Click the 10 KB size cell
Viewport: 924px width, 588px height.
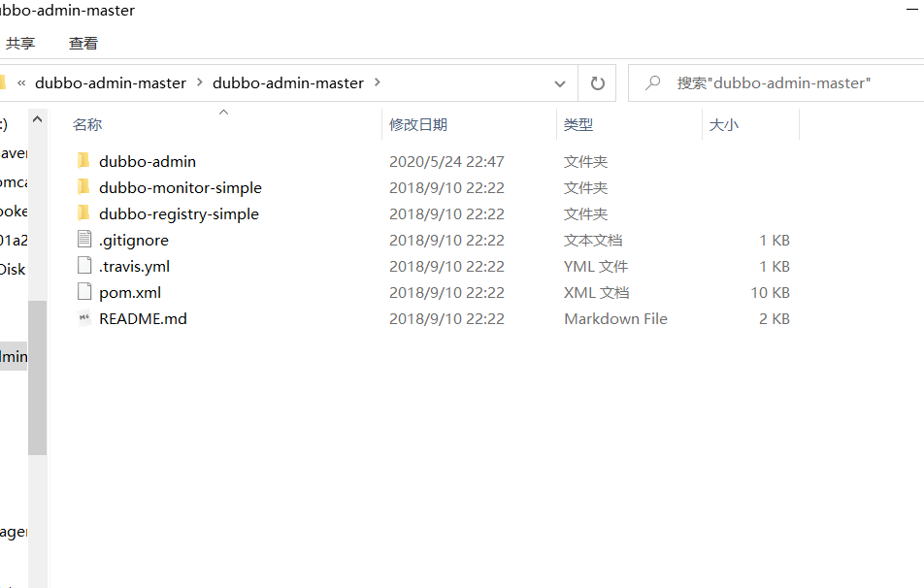coord(770,293)
